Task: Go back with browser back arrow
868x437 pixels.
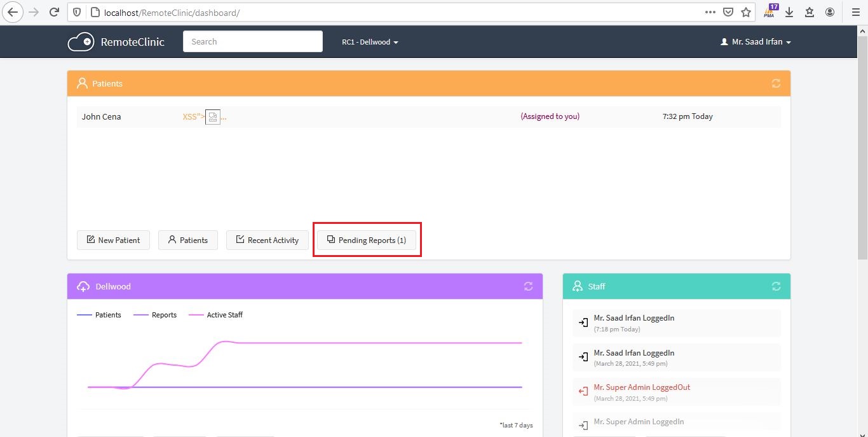Action: pos(13,12)
